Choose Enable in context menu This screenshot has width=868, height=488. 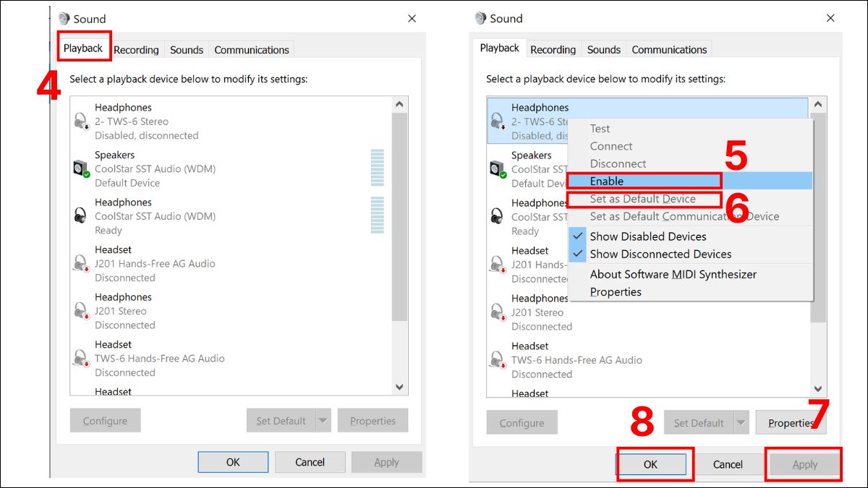click(x=690, y=181)
